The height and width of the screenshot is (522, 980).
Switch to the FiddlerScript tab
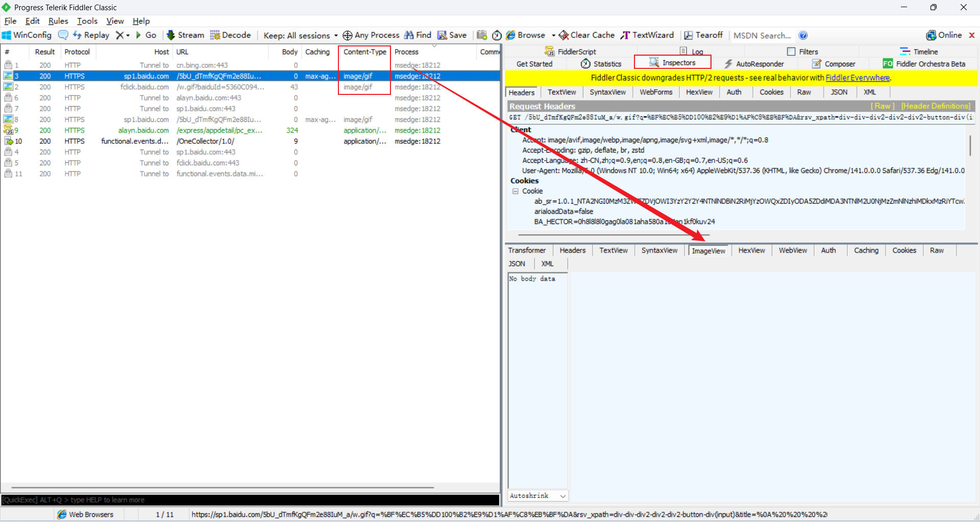point(570,52)
